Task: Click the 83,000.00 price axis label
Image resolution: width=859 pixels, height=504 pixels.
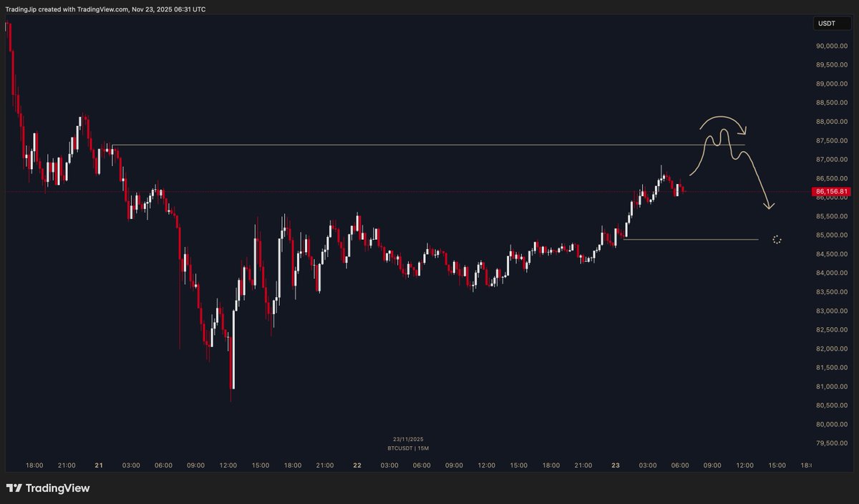Action: (x=830, y=311)
